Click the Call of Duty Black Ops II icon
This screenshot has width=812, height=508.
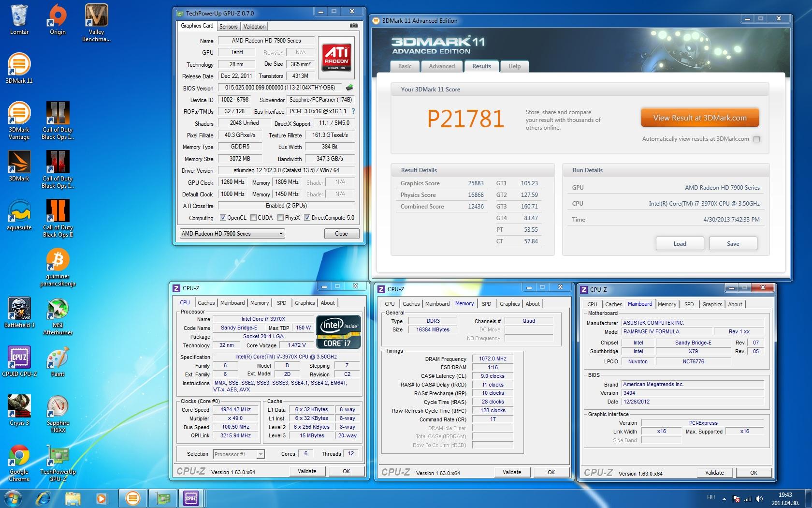(x=58, y=218)
